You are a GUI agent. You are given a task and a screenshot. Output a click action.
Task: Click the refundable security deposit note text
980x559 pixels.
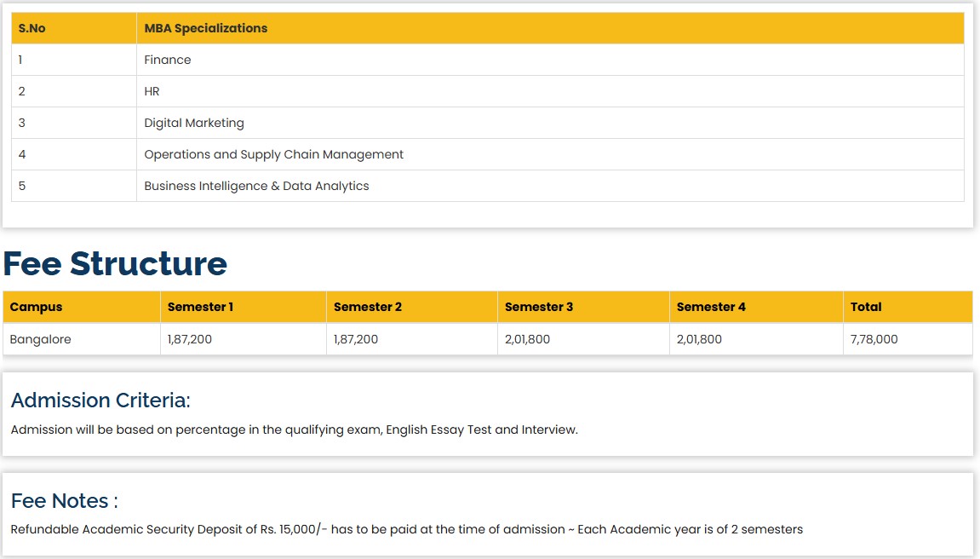click(x=406, y=529)
